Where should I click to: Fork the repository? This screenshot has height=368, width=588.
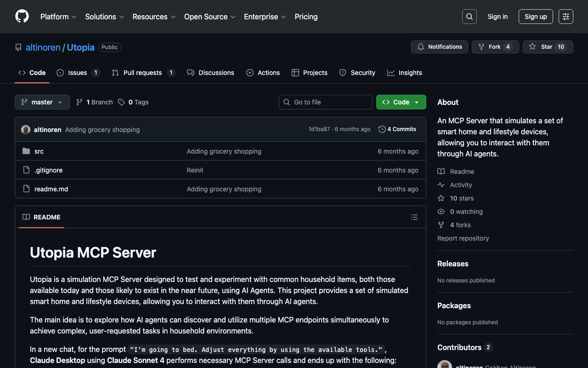coord(495,47)
